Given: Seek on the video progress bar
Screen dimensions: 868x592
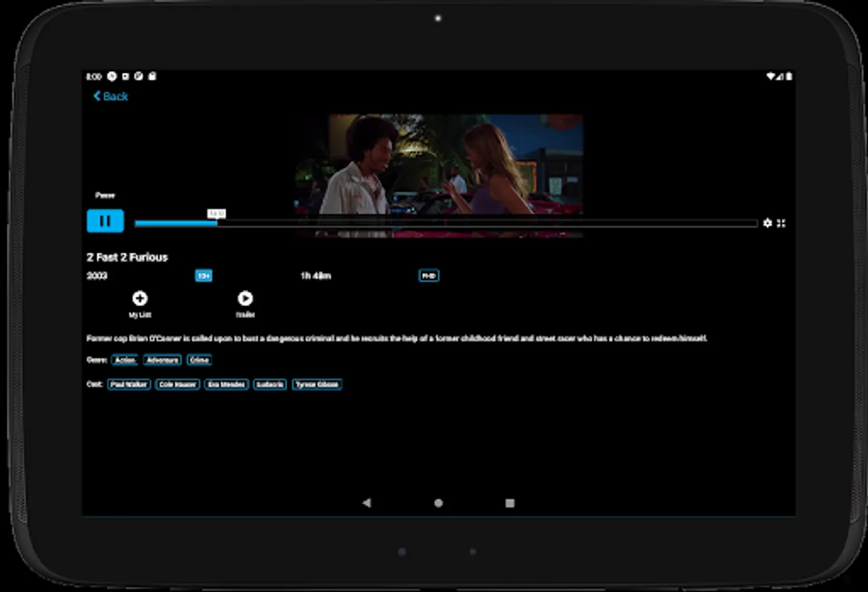Looking at the screenshot, I should coord(446,224).
